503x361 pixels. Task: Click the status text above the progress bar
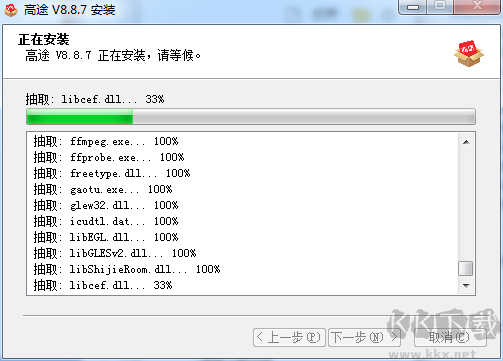(95, 99)
